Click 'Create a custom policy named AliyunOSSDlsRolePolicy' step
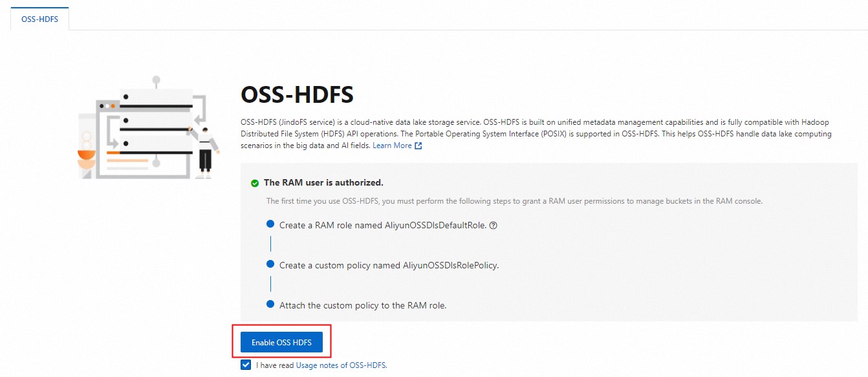The image size is (868, 377). point(389,265)
